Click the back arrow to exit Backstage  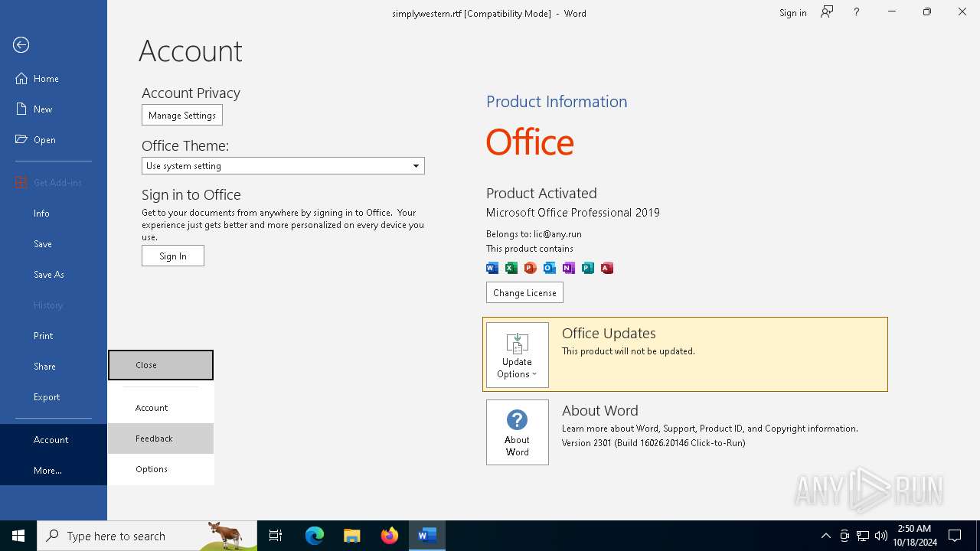coord(21,45)
